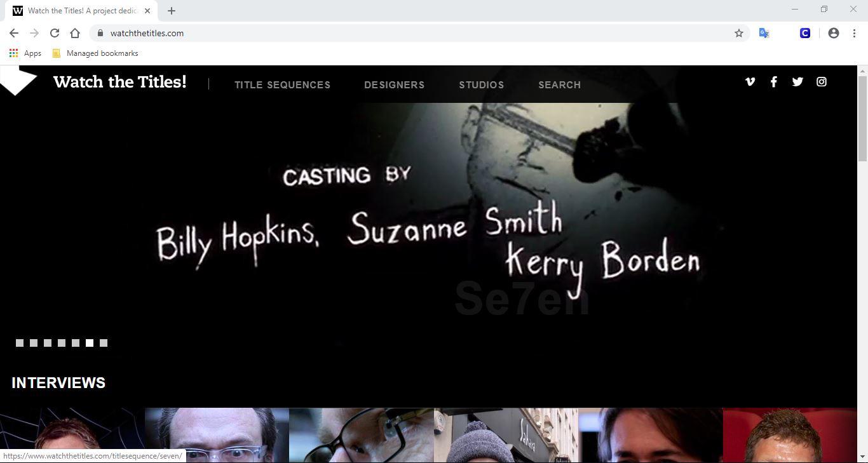Screen dimensions: 868x463
Task: Open the interview thumbnail with clear glasses
Action: tap(217, 435)
